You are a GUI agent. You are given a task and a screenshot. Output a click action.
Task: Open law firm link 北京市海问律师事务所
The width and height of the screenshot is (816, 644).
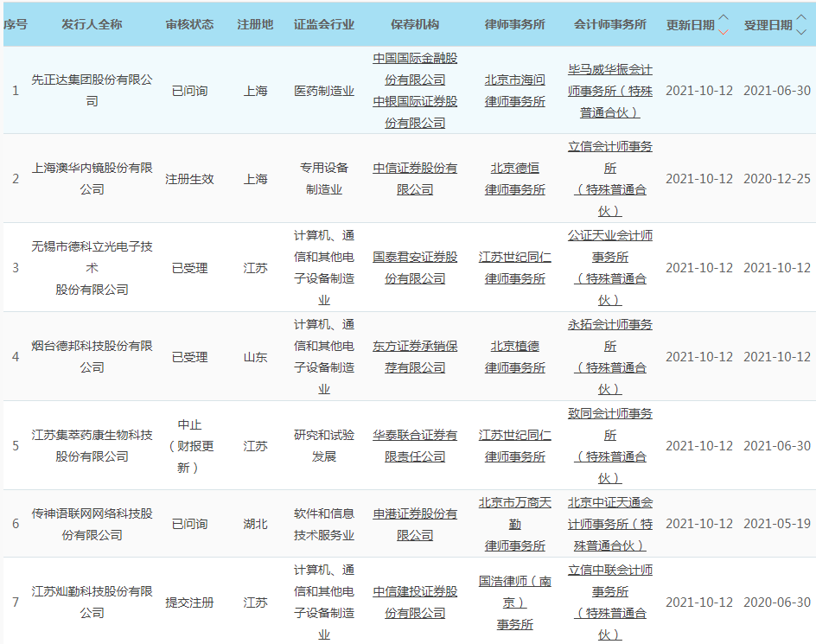(515, 90)
